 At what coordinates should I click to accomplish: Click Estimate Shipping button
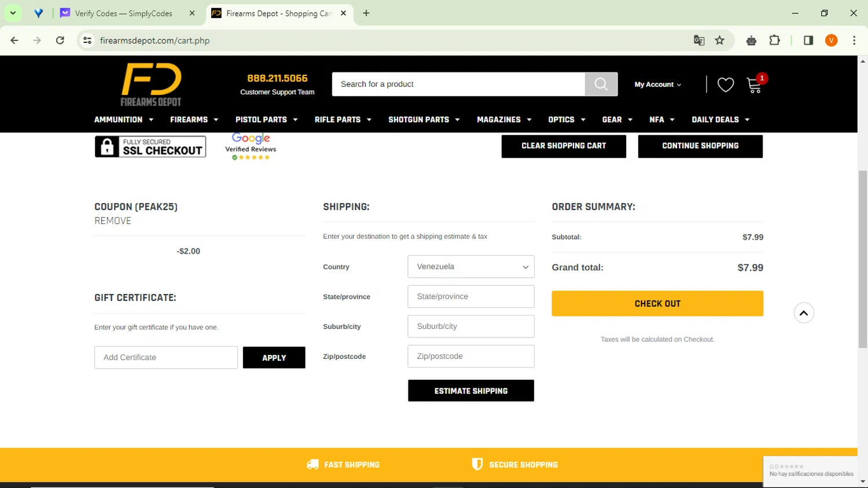(471, 391)
